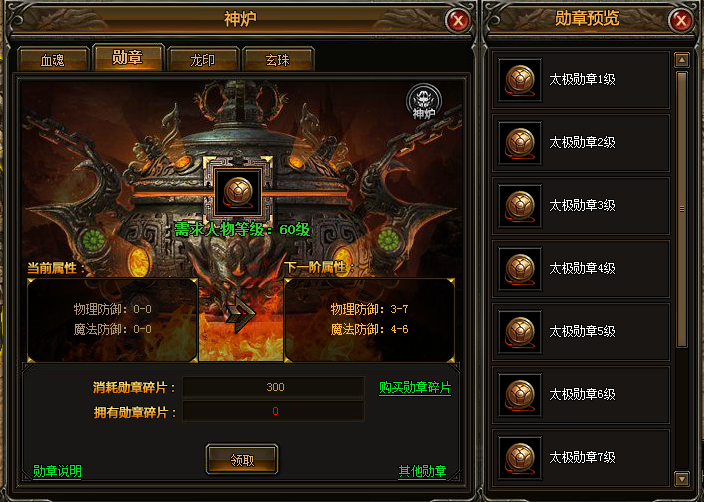Select the medal icon in furnace center
This screenshot has width=704, height=502.
coord(238,192)
